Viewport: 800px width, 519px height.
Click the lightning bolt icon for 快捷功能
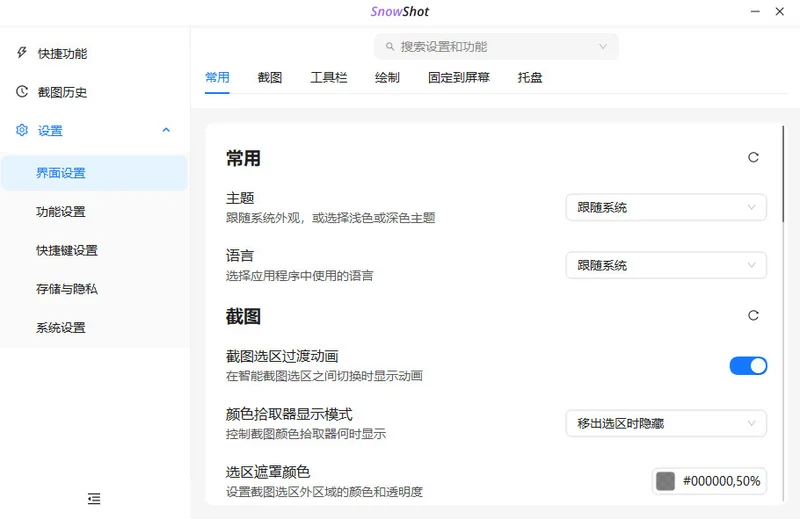[22, 53]
